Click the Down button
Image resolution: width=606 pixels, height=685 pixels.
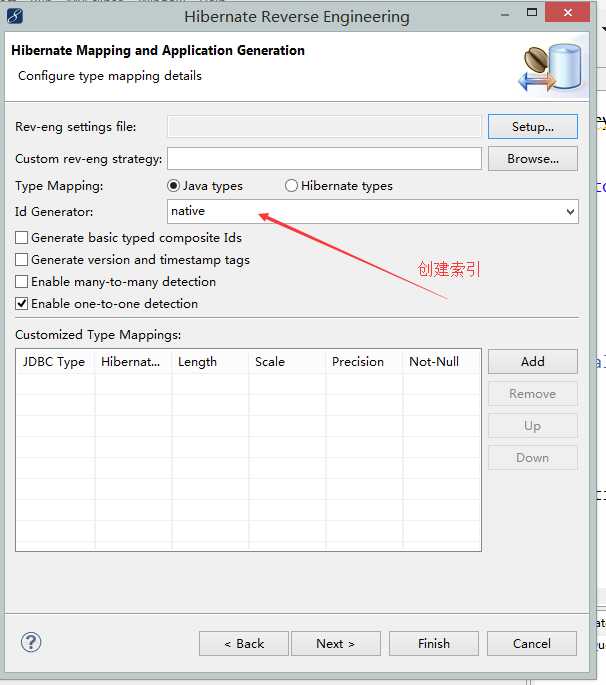pos(533,457)
